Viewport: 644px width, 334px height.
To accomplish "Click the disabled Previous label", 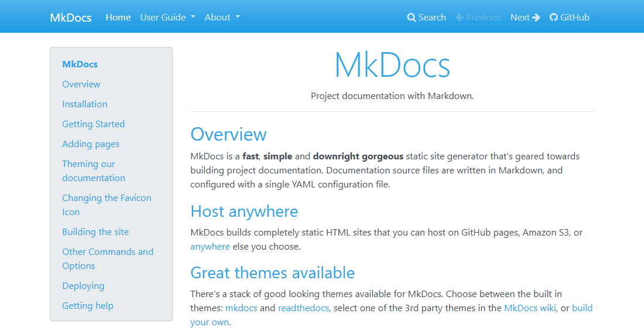I will point(484,17).
